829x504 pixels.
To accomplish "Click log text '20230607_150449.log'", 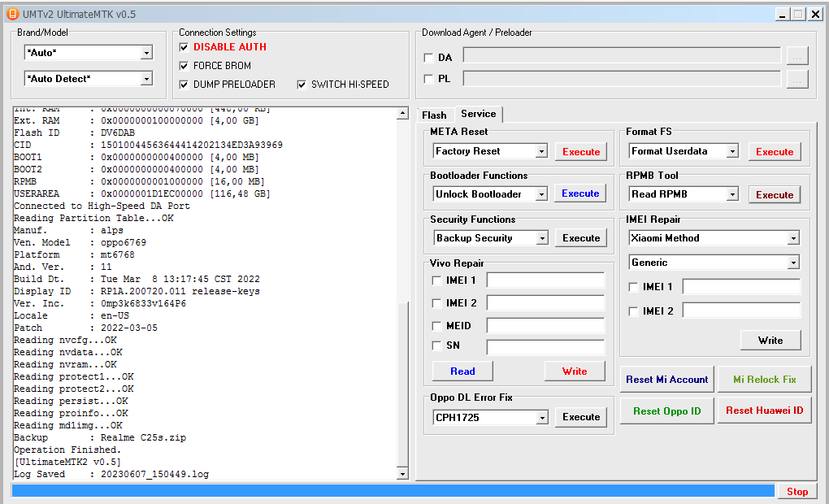I will point(154,474).
